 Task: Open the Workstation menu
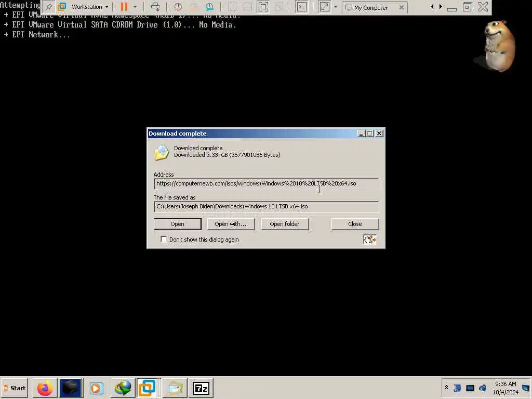89,7
